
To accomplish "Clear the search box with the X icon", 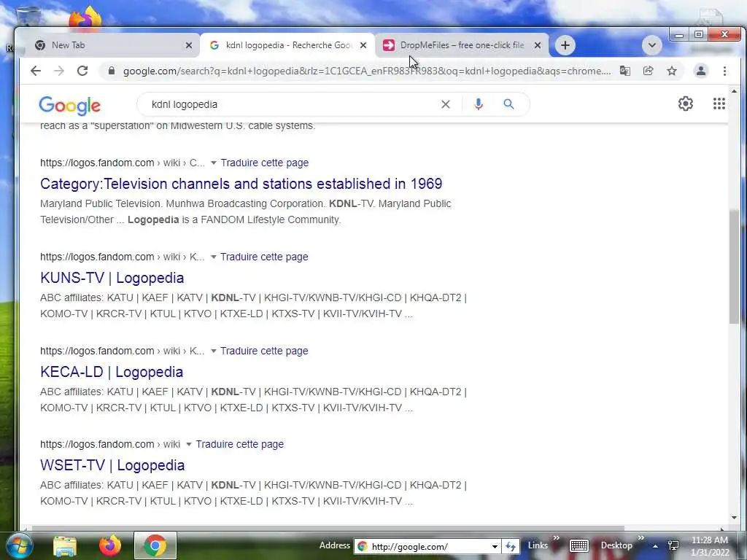I will click(446, 104).
